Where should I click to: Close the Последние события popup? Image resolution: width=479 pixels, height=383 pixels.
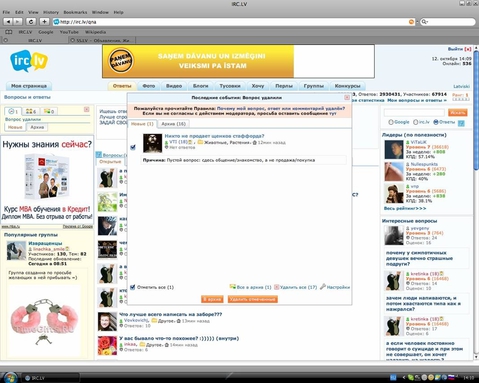347,97
